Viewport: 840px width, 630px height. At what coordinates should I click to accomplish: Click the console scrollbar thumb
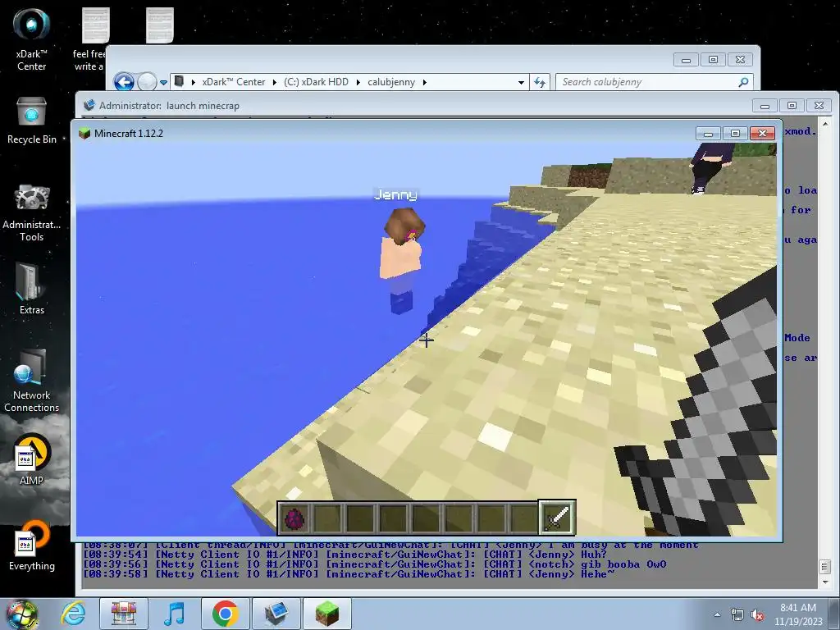point(825,566)
